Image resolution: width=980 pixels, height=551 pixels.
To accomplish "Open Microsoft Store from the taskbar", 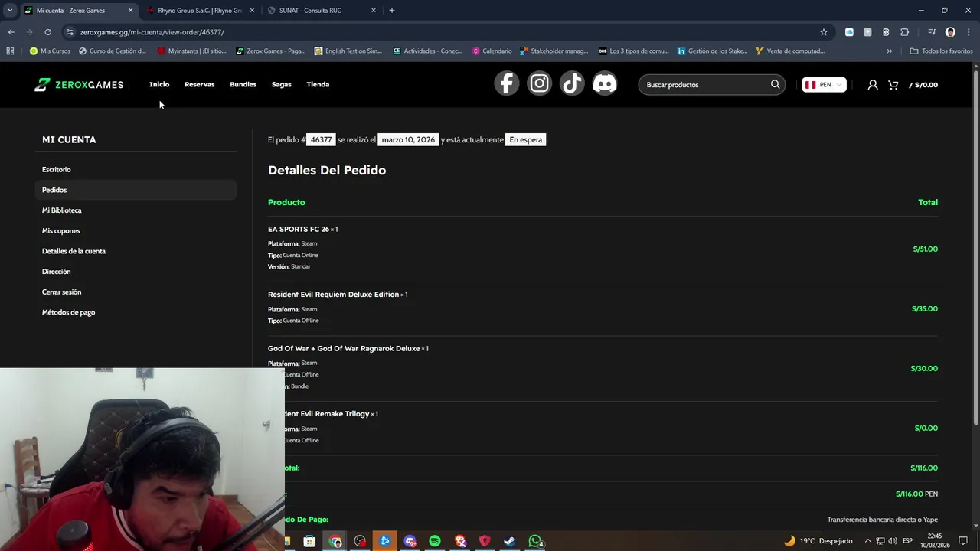I will (x=310, y=541).
